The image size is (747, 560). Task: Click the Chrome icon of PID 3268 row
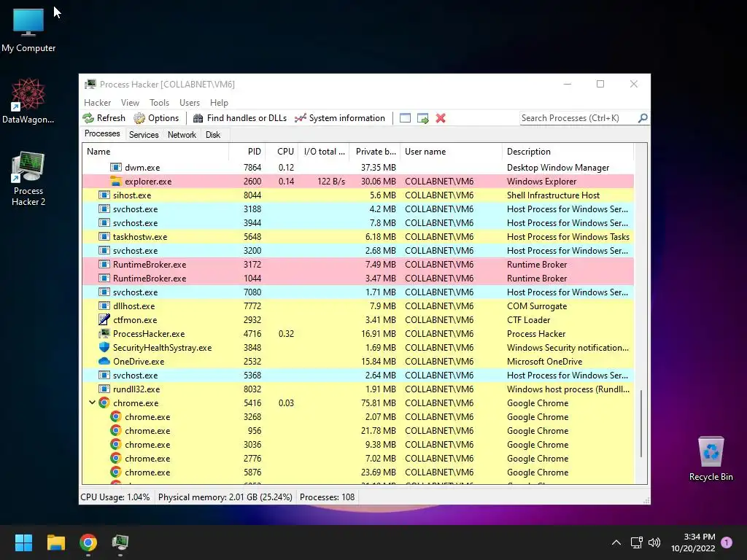pos(116,416)
